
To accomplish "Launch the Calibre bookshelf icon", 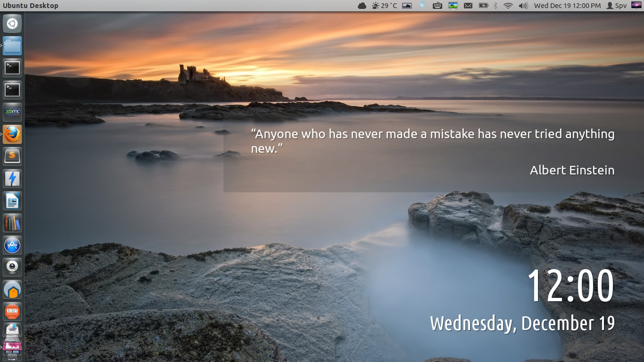I will (x=12, y=223).
